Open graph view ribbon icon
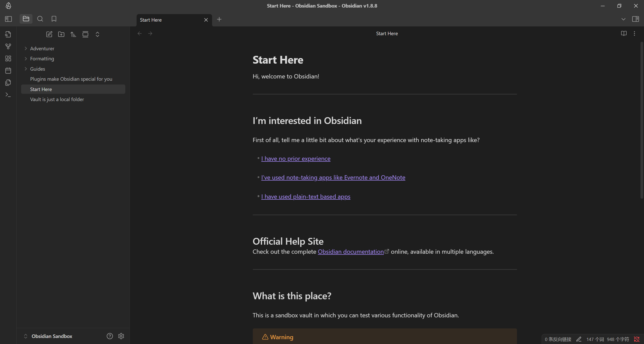The width and height of the screenshot is (644, 344). pos(8,46)
